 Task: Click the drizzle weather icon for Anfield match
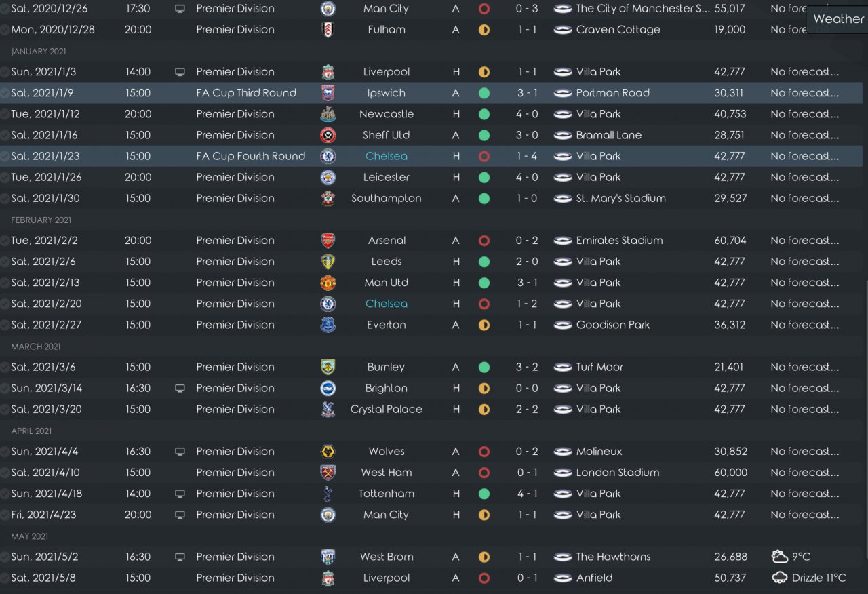779,578
